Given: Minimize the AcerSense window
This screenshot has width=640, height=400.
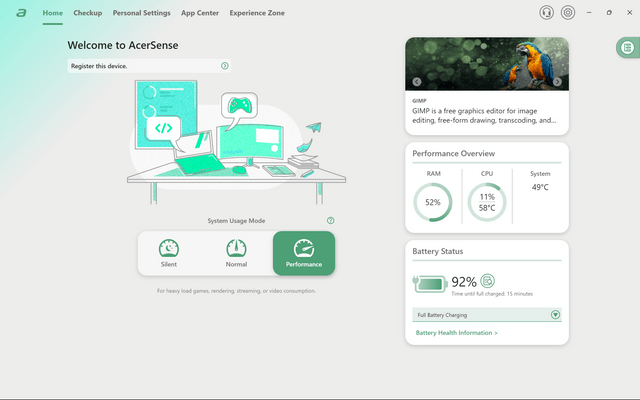Looking at the screenshot, I should click(x=589, y=13).
